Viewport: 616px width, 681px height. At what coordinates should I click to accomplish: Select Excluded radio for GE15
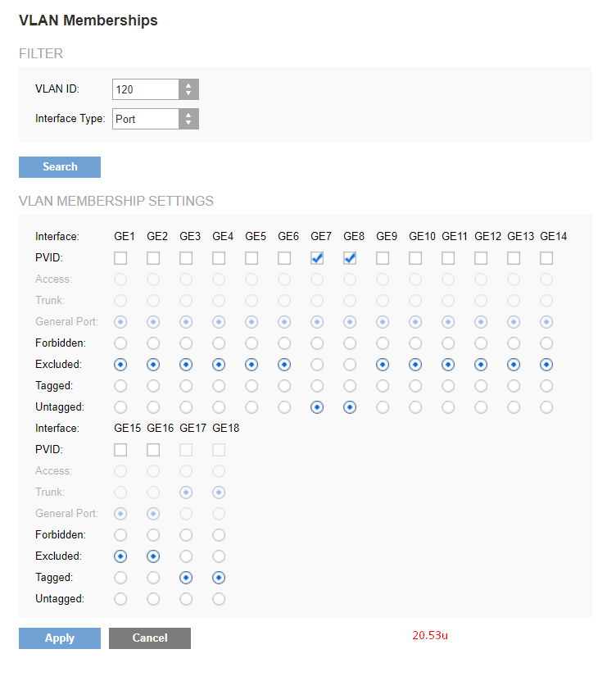click(120, 556)
